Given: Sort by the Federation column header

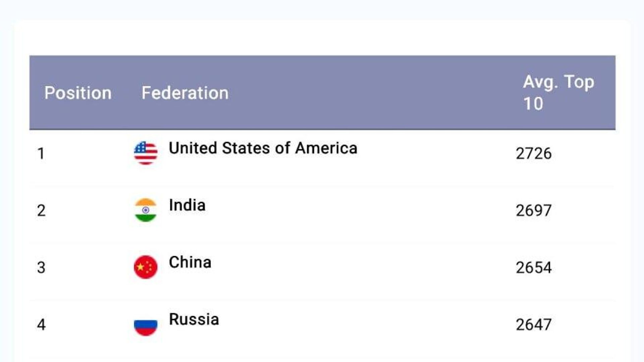Looking at the screenshot, I should pos(185,93).
